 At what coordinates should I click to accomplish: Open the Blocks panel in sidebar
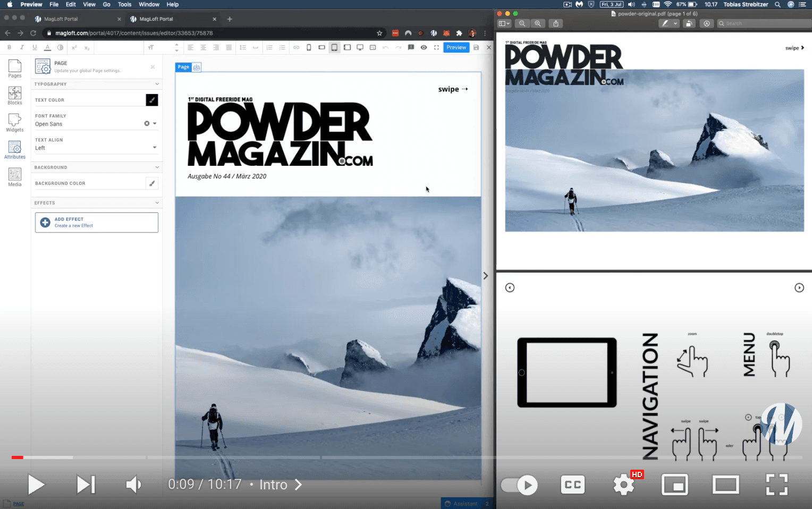[x=15, y=95]
